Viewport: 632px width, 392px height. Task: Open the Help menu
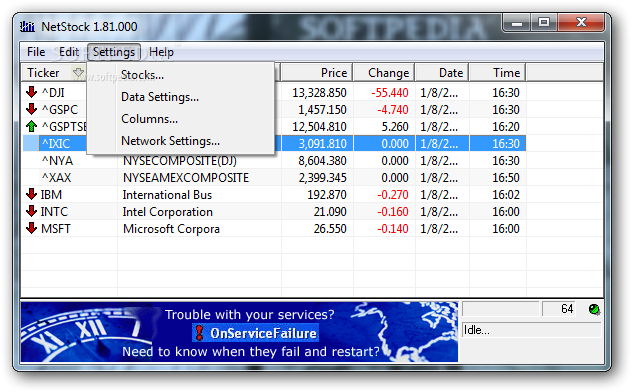(x=161, y=52)
